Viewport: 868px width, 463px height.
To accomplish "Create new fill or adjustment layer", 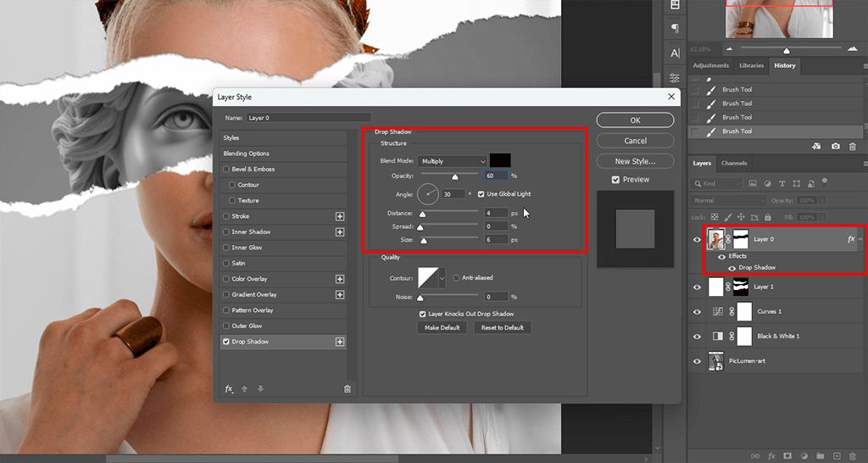I will click(804, 456).
